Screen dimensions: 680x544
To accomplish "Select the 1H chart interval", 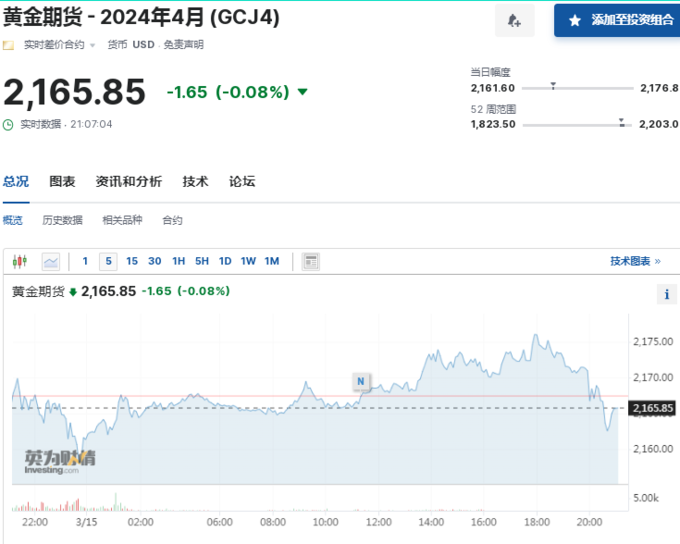I will point(179,261).
